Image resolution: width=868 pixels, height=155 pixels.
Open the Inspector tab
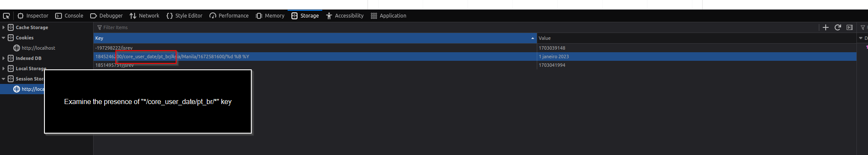click(x=33, y=16)
